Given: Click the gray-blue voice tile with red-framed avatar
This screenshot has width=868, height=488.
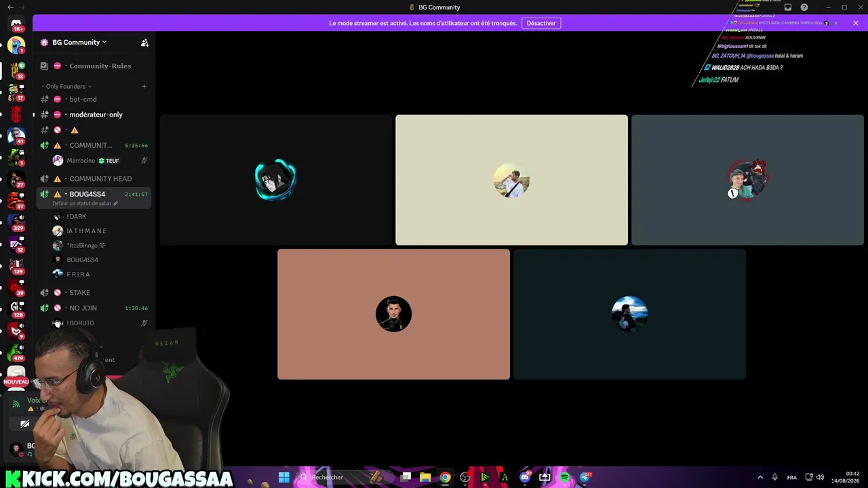Looking at the screenshot, I should coord(747,180).
